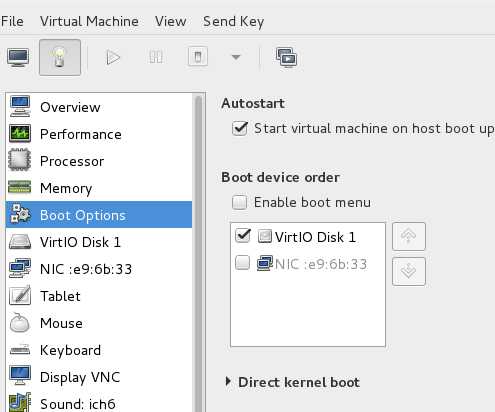This screenshot has width=495, height=412.
Task: Check NIC :e9:6b:33 as boot device
Action: coord(242,263)
